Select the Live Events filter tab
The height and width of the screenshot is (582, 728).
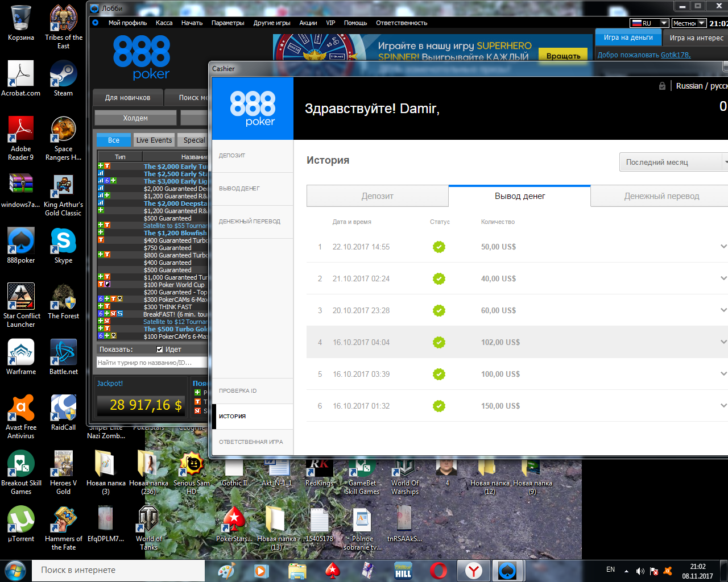pyautogui.click(x=154, y=140)
